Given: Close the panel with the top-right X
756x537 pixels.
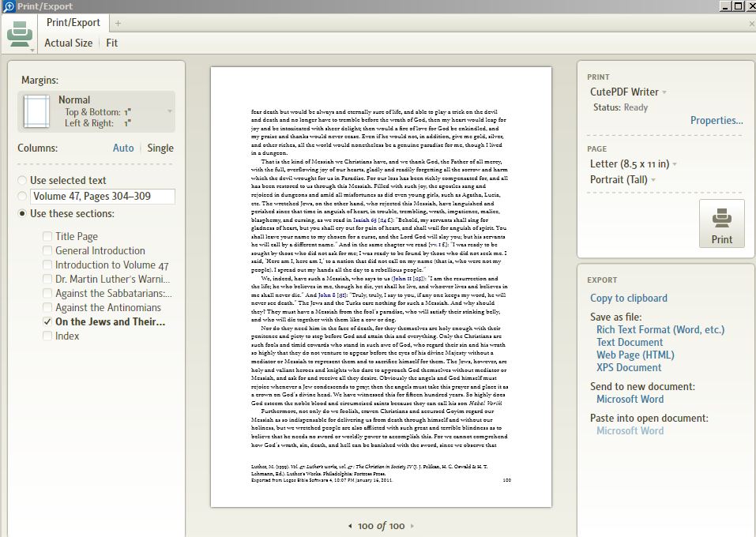Looking at the screenshot, I should [752, 24].
